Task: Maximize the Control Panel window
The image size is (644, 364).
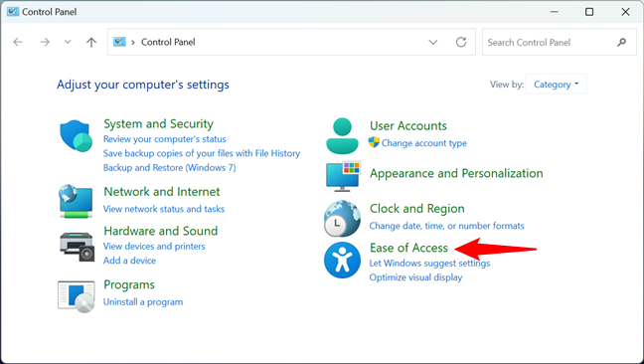Action: (589, 12)
